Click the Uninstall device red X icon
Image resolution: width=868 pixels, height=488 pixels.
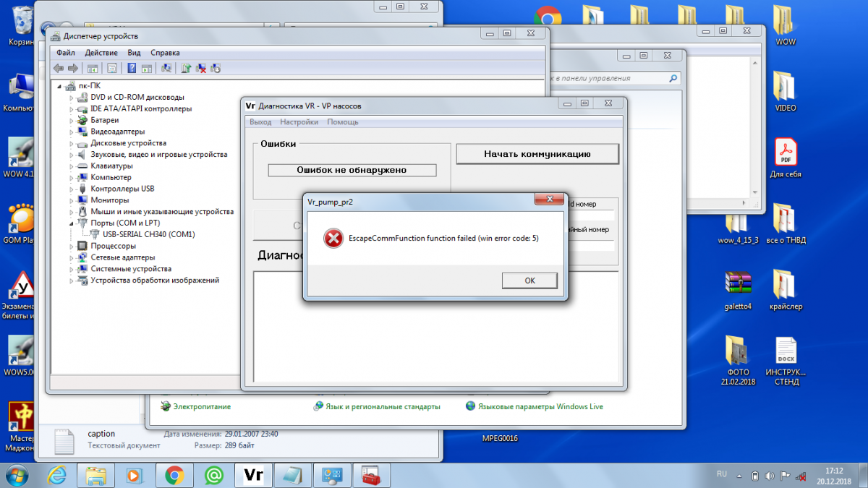[202, 68]
